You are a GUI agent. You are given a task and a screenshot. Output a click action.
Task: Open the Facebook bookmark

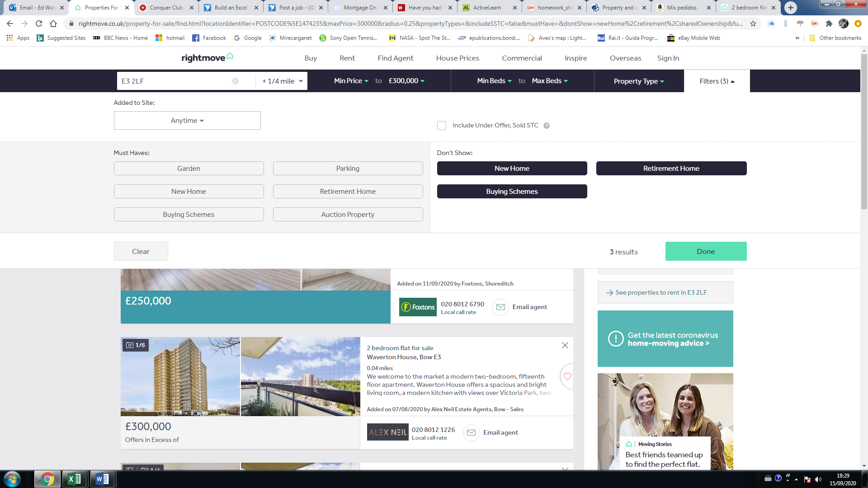tap(209, 38)
